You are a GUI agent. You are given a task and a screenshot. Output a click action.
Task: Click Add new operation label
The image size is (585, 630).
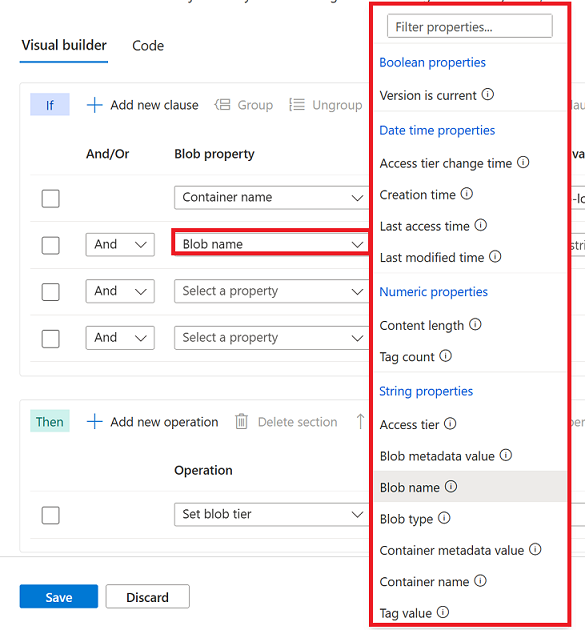point(164,422)
